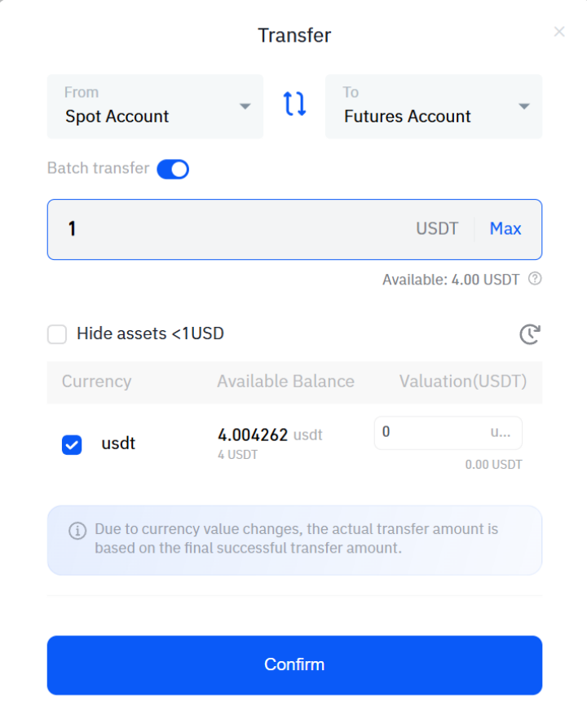587x728 pixels.
Task: Open transfer history clock icon
Action: [x=530, y=334]
